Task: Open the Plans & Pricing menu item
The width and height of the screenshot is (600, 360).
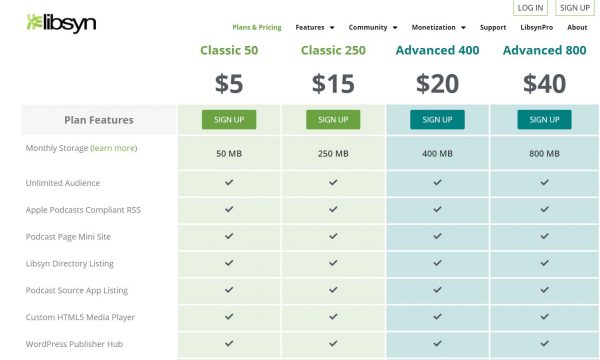Action: (257, 28)
